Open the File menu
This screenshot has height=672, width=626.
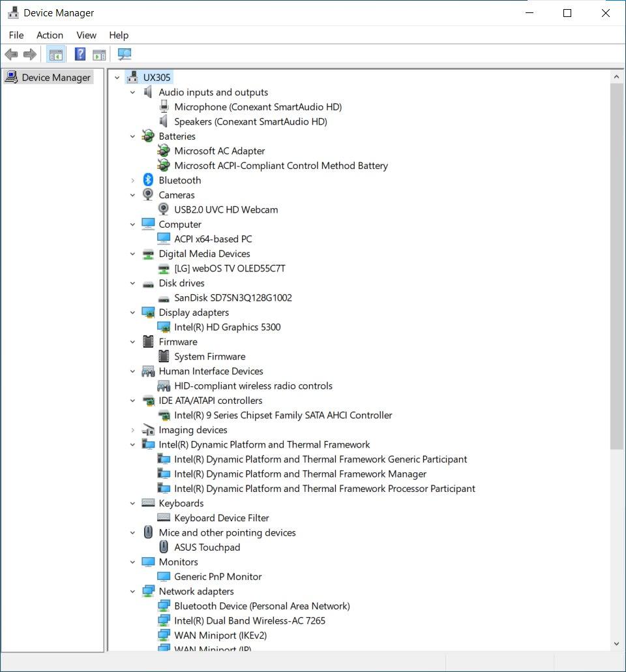(x=16, y=35)
